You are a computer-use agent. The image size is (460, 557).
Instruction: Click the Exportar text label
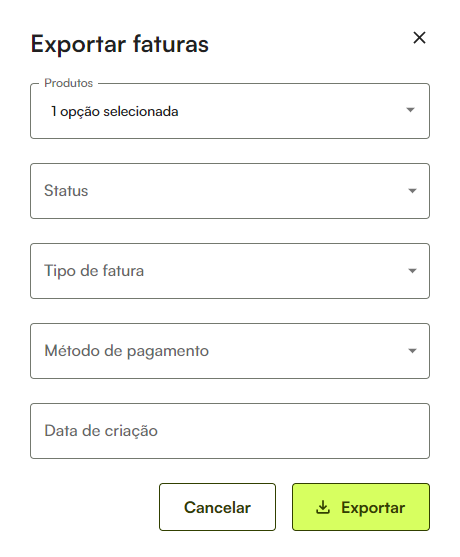coord(373,508)
